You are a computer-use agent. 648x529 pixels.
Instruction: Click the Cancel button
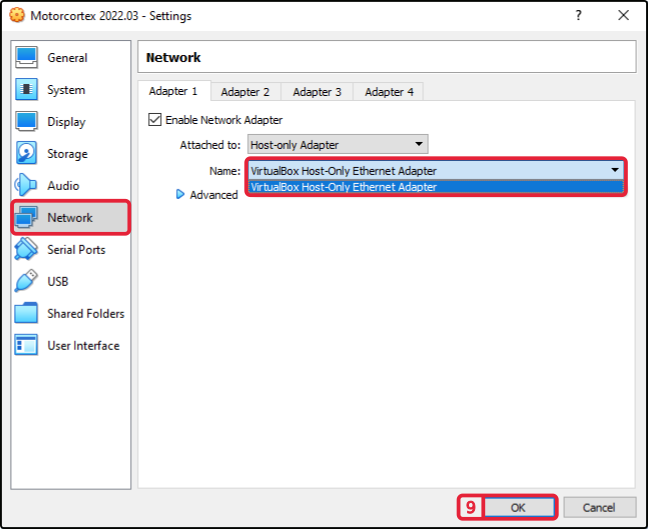(x=599, y=507)
